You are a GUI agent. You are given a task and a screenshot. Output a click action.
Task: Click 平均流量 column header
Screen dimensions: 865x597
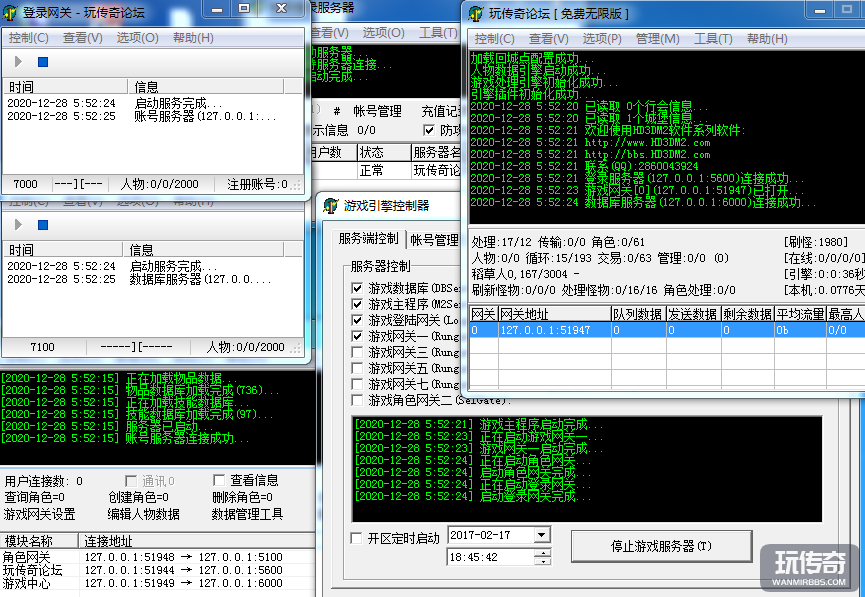[x=799, y=314]
